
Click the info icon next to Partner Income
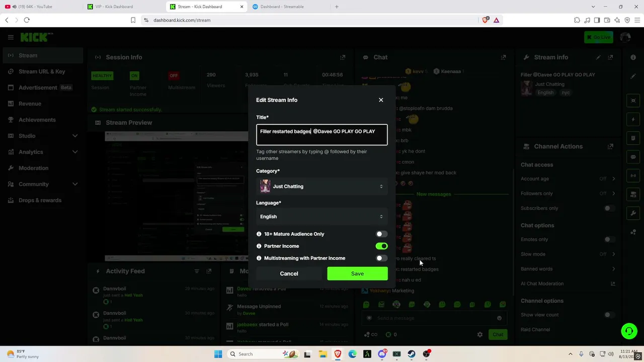point(259,246)
